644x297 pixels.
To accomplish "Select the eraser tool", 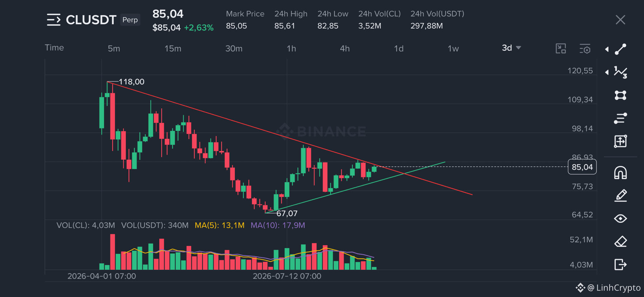I will point(621,241).
